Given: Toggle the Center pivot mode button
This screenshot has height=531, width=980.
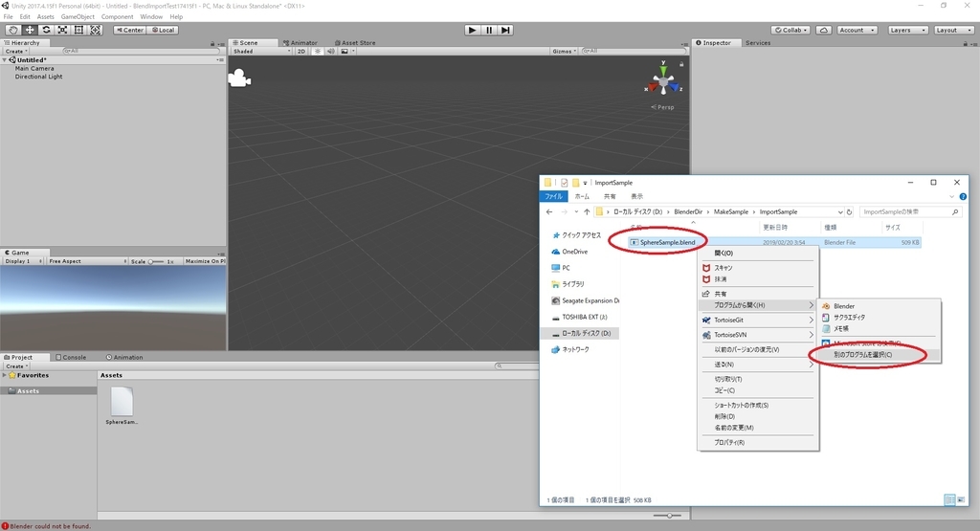Looking at the screenshot, I should (130, 30).
